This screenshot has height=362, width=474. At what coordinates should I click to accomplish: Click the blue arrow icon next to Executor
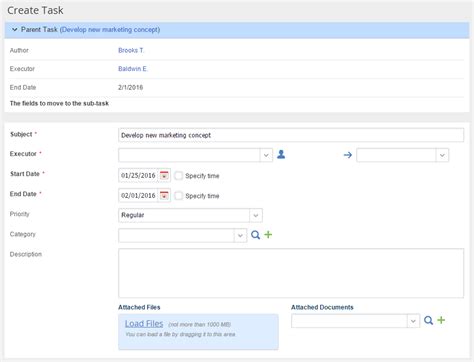point(348,155)
